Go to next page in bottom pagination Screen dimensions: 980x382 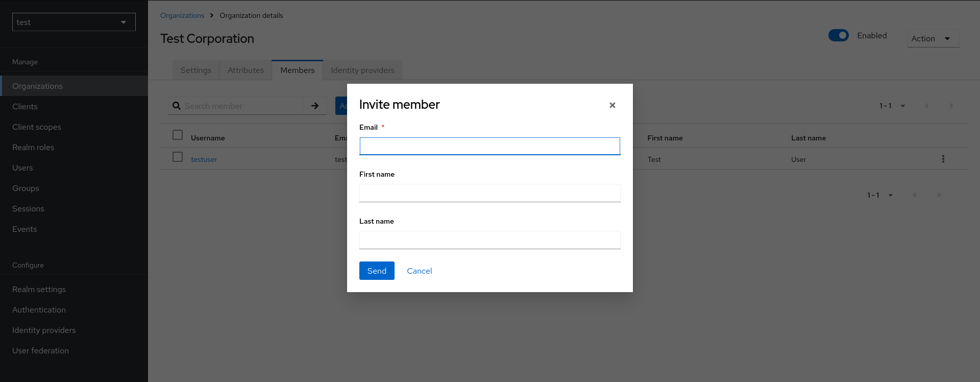(x=939, y=195)
